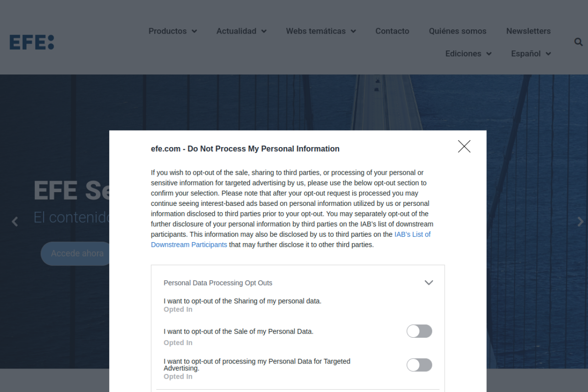Image resolution: width=588 pixels, height=392 pixels.
Task: Go to the Contacto page
Action: click(x=392, y=31)
